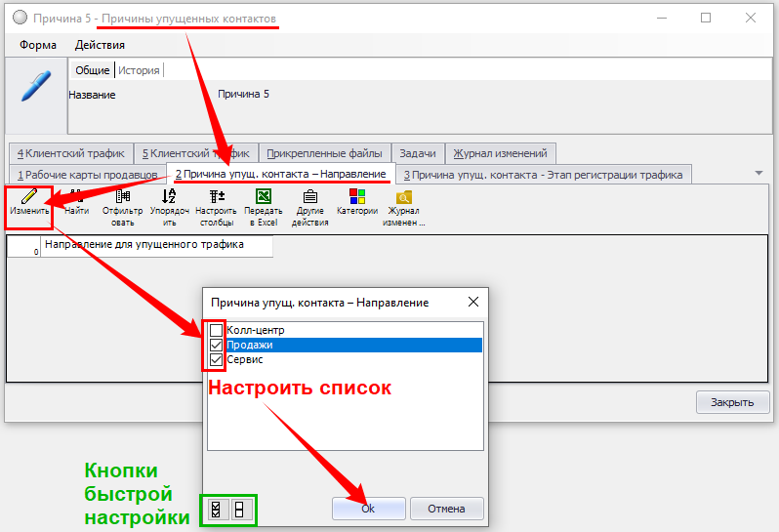Enable the Колл-центр checkbox

pyautogui.click(x=216, y=331)
